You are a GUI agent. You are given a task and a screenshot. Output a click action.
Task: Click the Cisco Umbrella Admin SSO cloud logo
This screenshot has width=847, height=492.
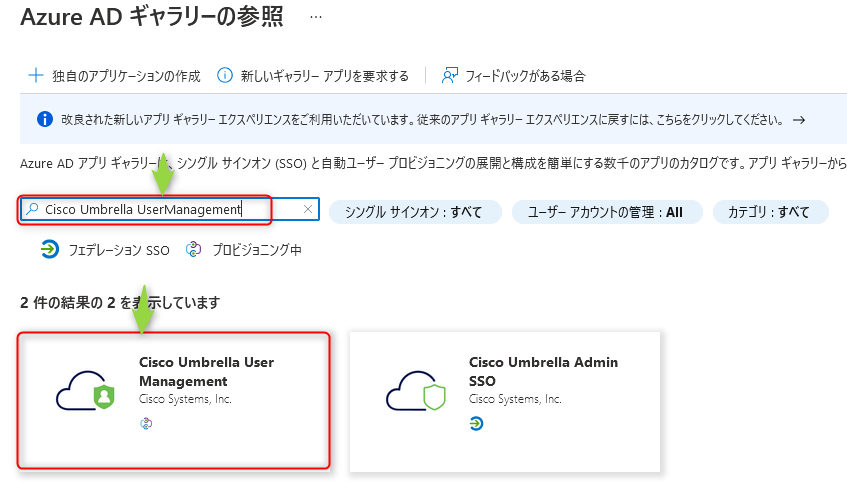coord(415,390)
